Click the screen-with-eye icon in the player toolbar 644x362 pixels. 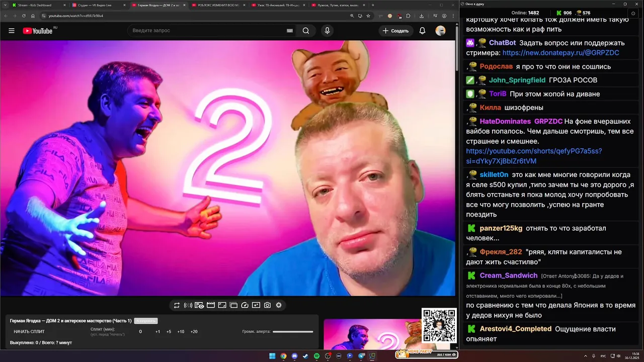tap(199, 305)
